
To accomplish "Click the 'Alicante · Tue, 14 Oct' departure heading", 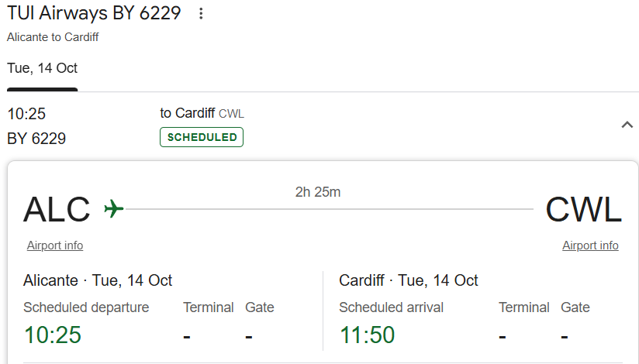I will click(x=98, y=280).
